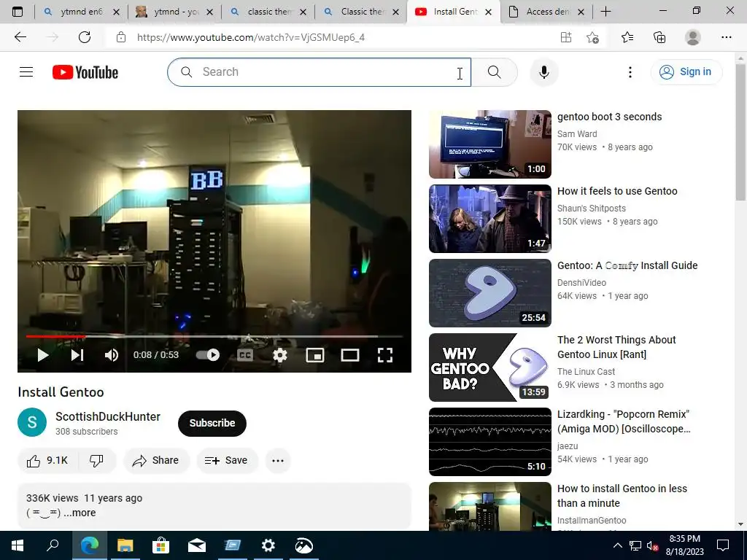Screen dimensions: 747x560
Task: Open YouTube settings three-dot menu
Action: (x=630, y=72)
